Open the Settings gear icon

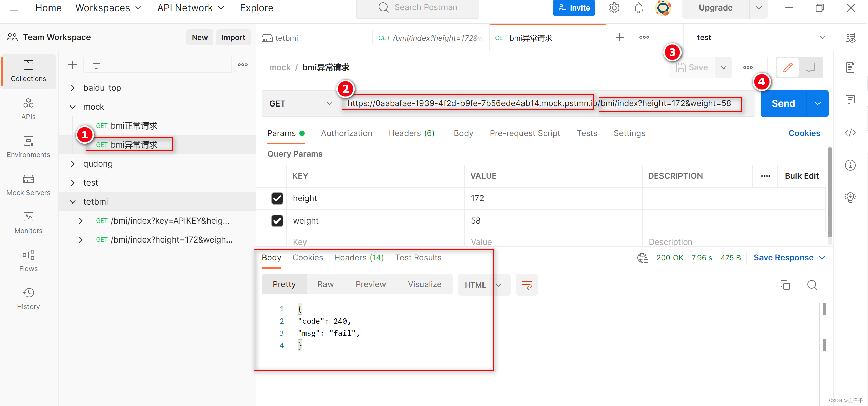click(x=614, y=8)
